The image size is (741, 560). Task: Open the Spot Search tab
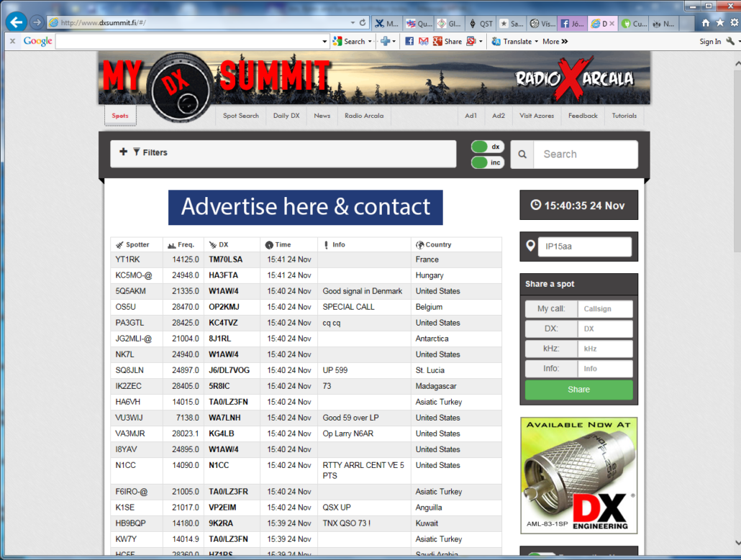click(x=240, y=116)
